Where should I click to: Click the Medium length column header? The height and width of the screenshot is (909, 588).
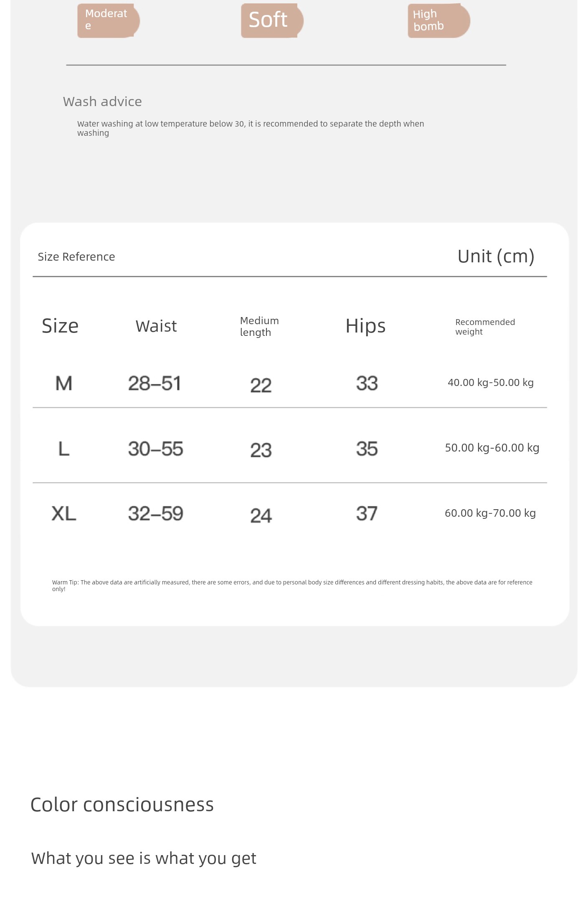259,326
